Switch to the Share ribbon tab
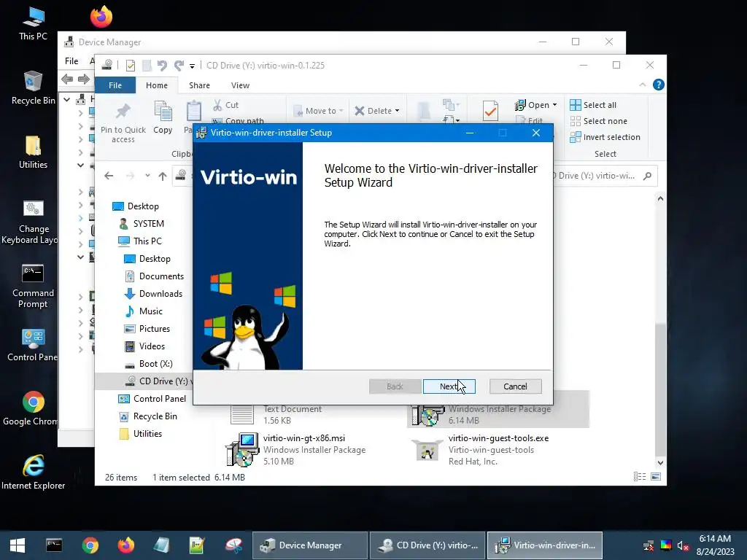The width and height of the screenshot is (747, 560). tap(199, 85)
